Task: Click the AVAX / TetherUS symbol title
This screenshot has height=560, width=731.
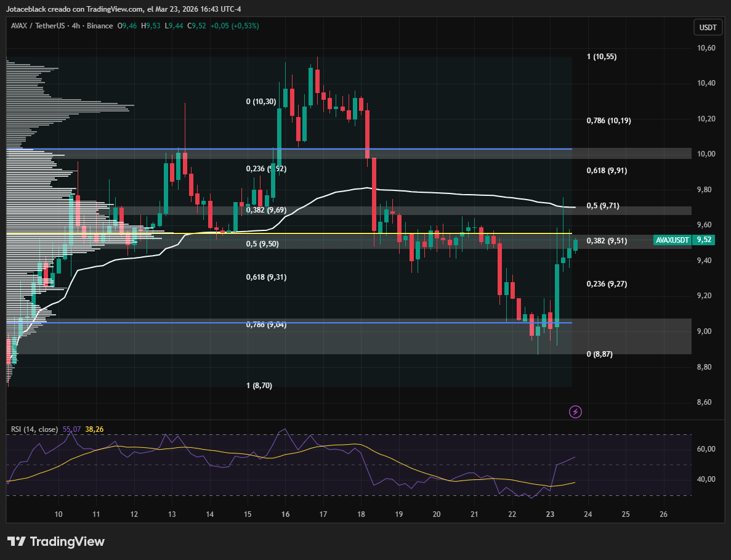Action: coord(37,26)
